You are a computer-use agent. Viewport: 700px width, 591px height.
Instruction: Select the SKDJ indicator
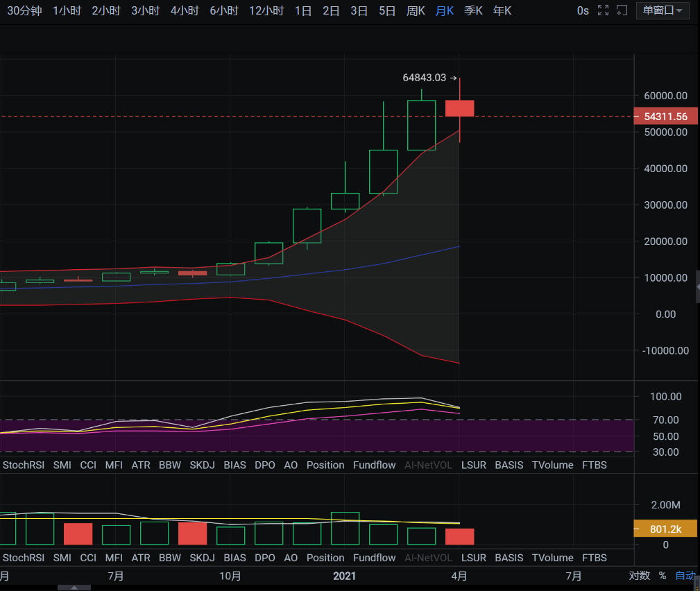(202, 465)
